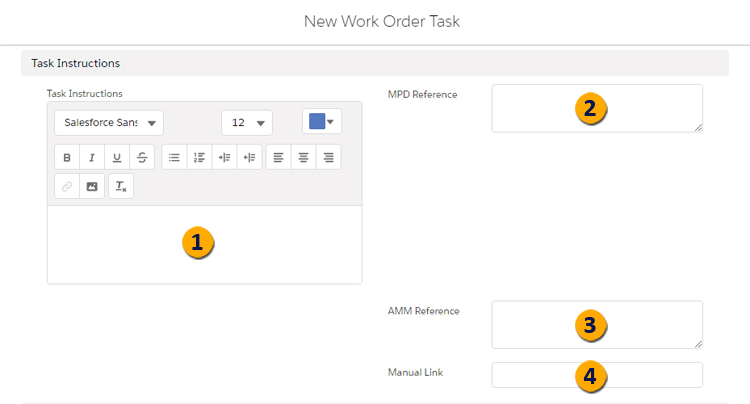Click the Task Instructions section header

(375, 63)
